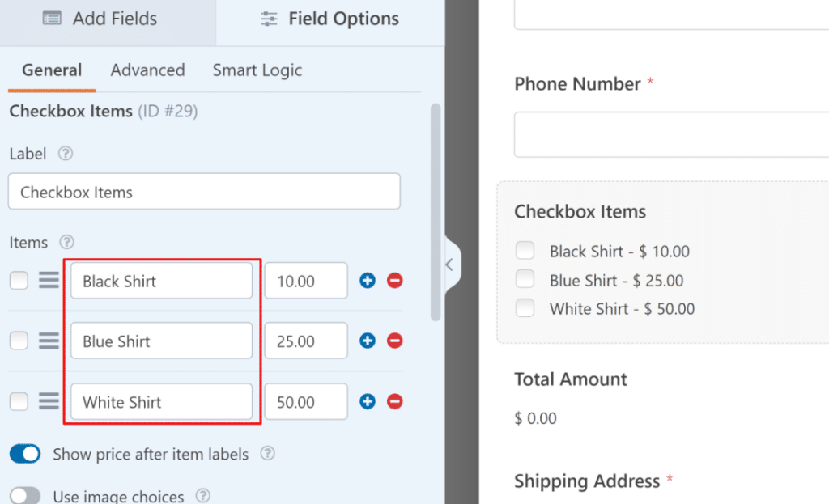829x504 pixels.
Task: Click the drag handle for Black Shirt item
Action: (x=49, y=280)
